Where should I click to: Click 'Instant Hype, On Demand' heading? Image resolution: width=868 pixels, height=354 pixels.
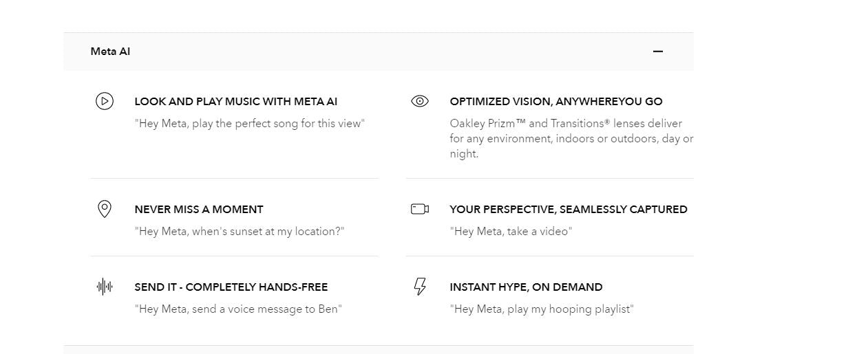[526, 287]
